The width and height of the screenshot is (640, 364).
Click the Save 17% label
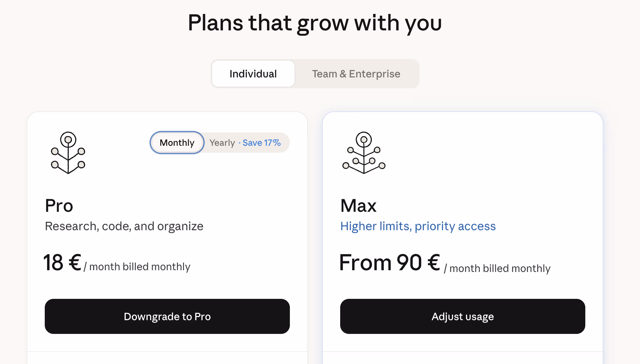click(261, 143)
